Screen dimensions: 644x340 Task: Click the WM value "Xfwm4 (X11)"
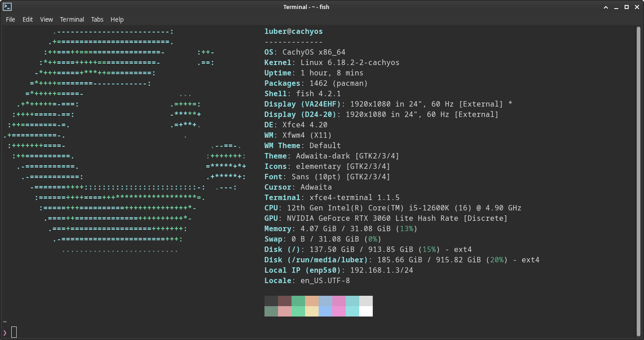pyautogui.click(x=307, y=135)
